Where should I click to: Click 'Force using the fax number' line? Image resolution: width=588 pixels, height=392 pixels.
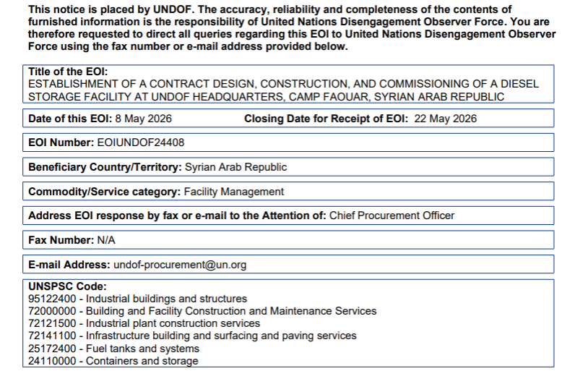[x=188, y=46]
